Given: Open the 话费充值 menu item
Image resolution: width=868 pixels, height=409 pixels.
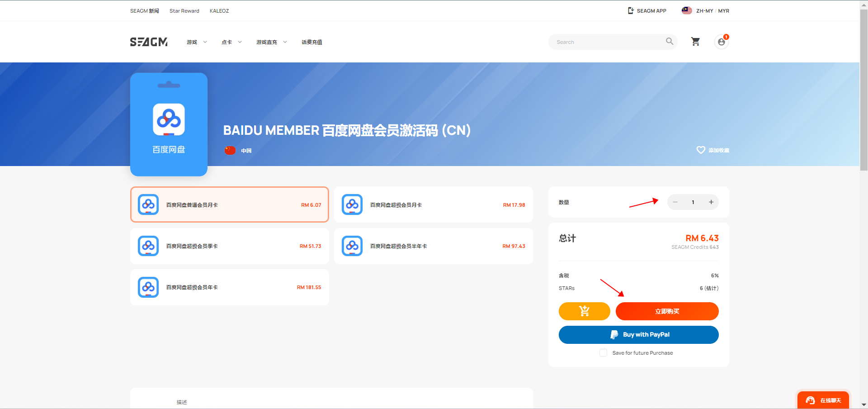Looking at the screenshot, I should coord(312,42).
